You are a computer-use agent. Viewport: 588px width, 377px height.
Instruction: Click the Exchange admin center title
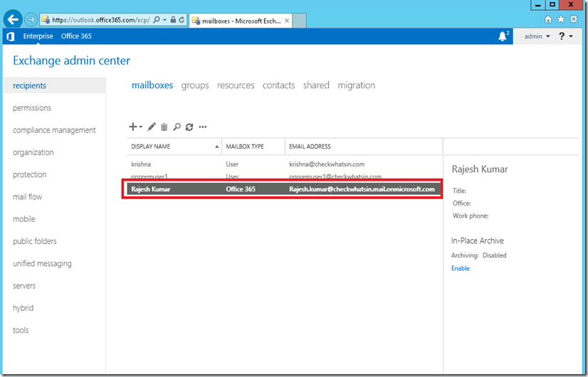pos(72,60)
